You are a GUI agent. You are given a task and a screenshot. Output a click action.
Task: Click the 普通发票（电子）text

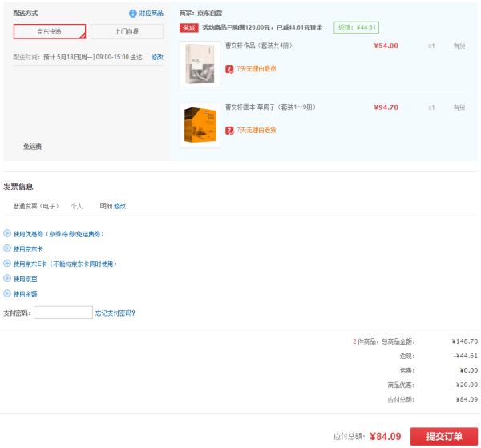click(36, 206)
